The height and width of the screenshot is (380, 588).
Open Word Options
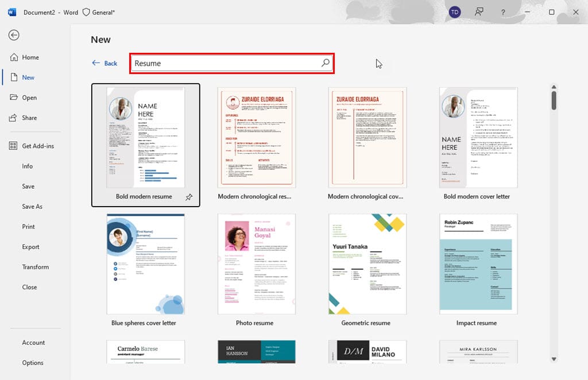coord(33,363)
